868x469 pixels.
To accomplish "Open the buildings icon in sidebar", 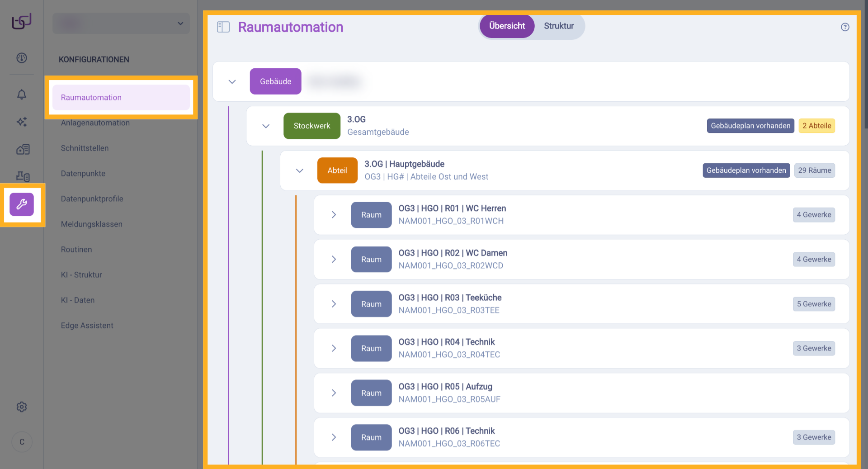I will (x=23, y=149).
